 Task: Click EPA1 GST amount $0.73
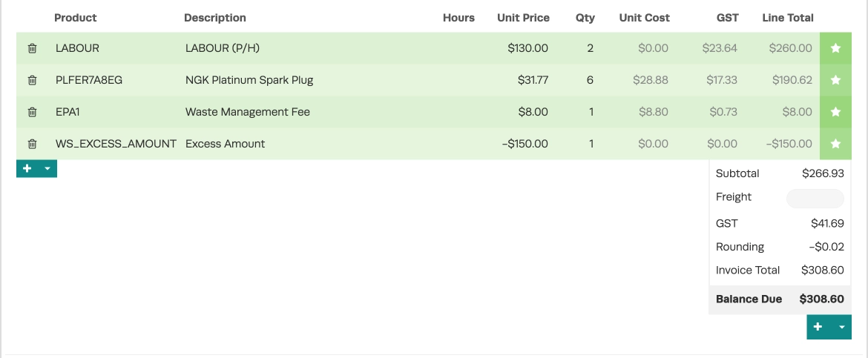coord(723,112)
